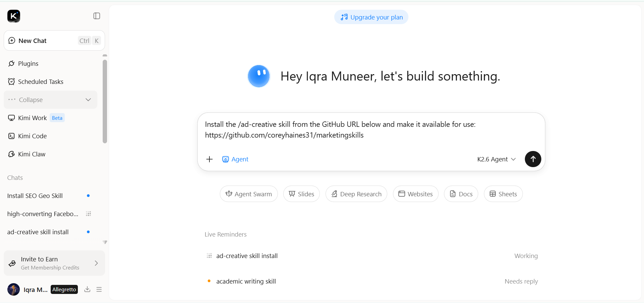The width and height of the screenshot is (644, 303).
Task: Open ad-creative skill install chat in sidebar
Action: (50, 232)
